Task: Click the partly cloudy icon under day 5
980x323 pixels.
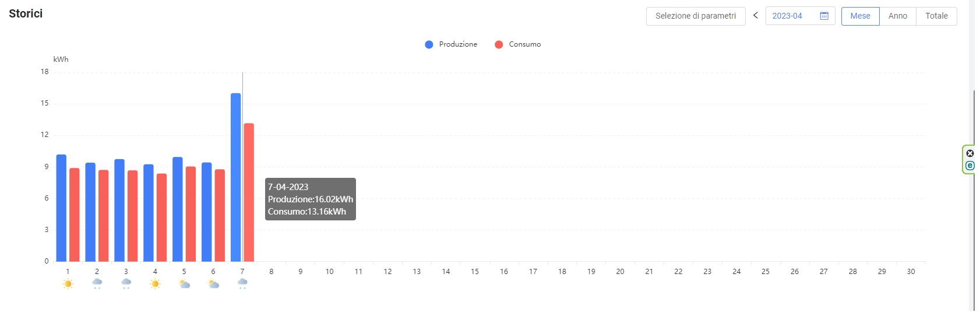Action: pyautogui.click(x=184, y=284)
